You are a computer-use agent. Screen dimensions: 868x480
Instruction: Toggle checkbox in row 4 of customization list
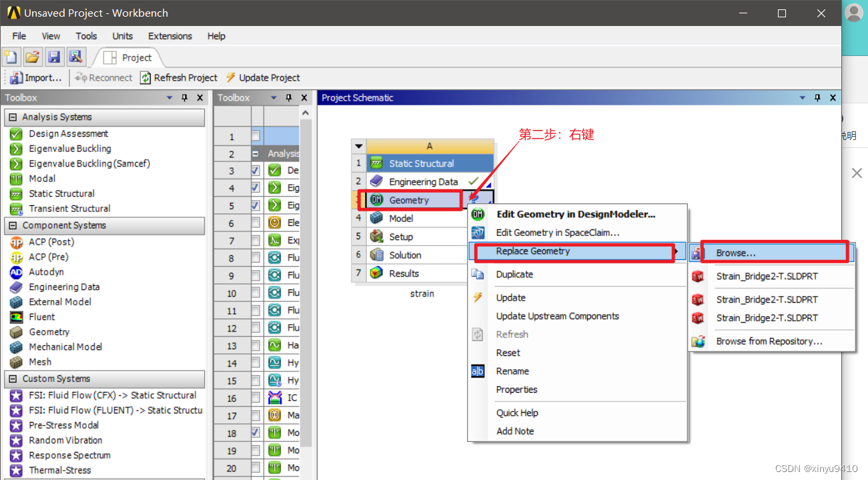pos(256,188)
